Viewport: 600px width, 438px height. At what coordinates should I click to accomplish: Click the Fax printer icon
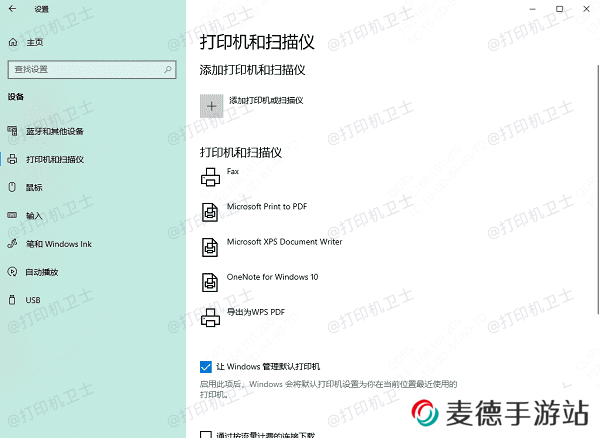210,177
